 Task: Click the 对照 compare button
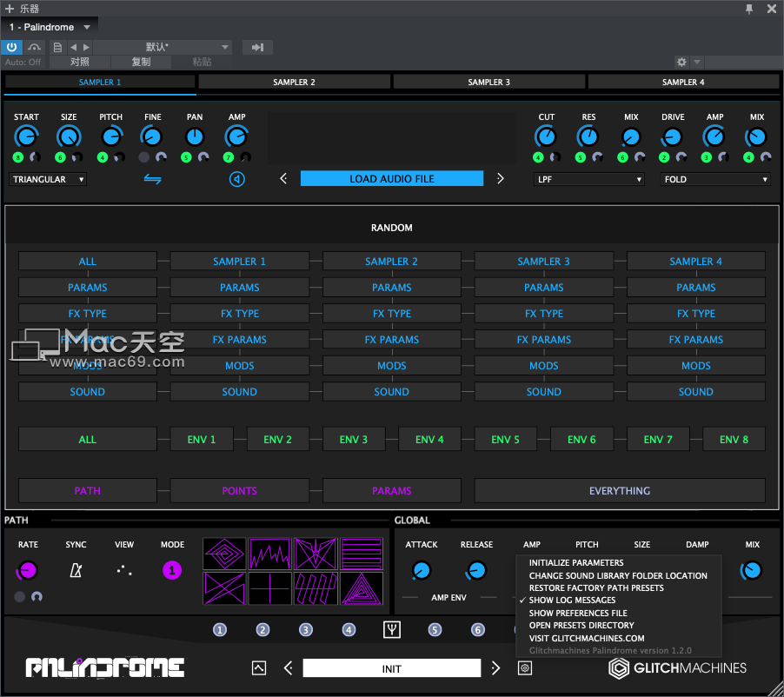[80, 62]
